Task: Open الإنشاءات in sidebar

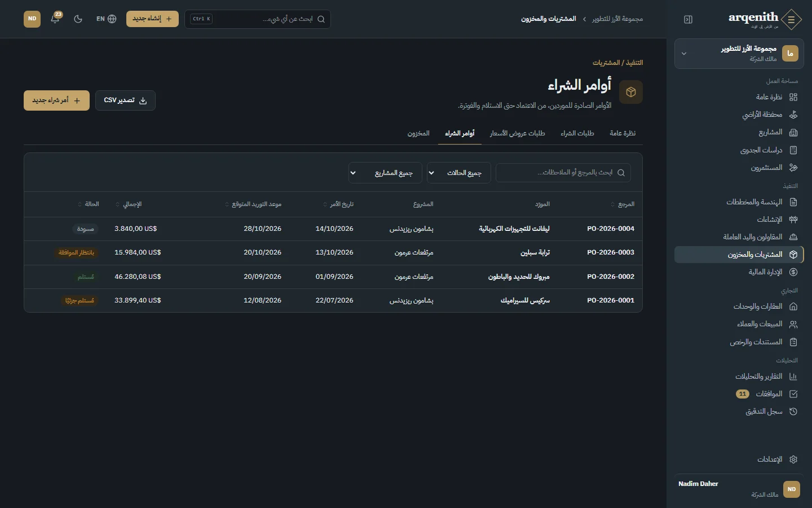Action: pos(739,220)
